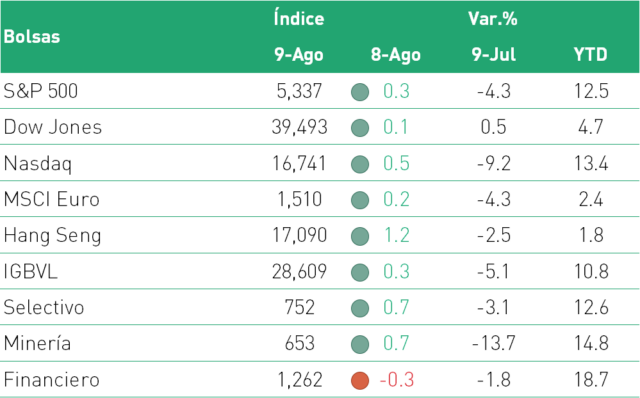Click the MSCI Euro green status dot
This screenshot has width=640, height=398.
(360, 200)
